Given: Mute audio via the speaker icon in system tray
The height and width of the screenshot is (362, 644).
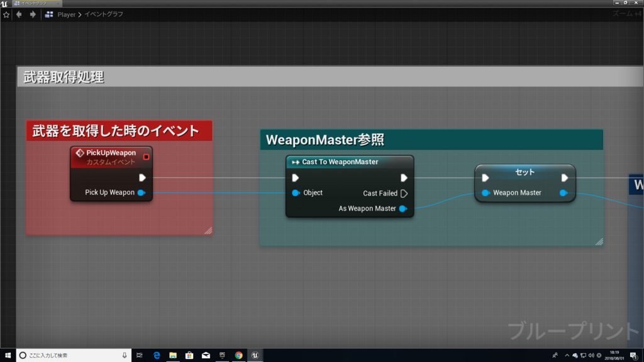Looking at the screenshot, I should [592, 355].
